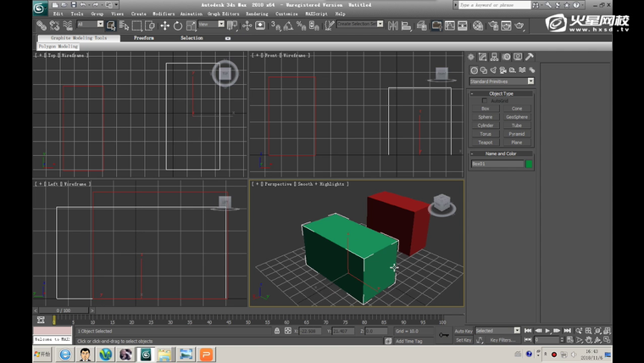Switch to the Freeform ribbon tab
This screenshot has height=363, width=644.
click(x=144, y=38)
